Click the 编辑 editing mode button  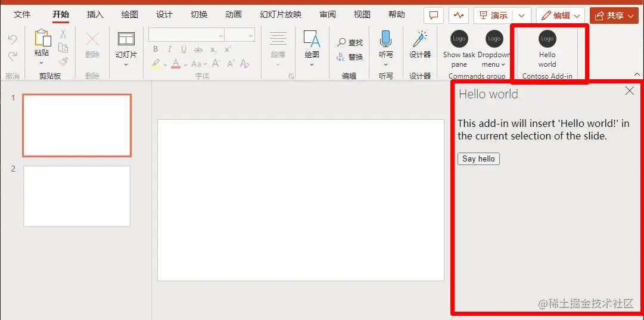tap(560, 15)
